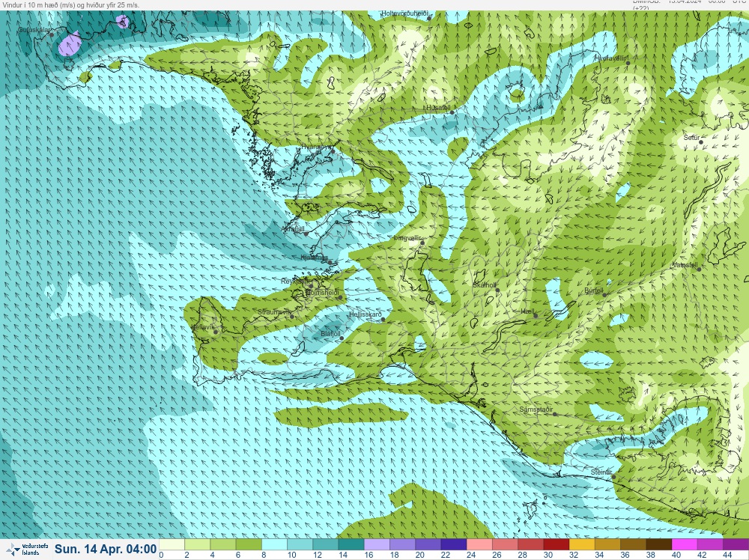
Task: Click the Vatnsfell station label
Action: [685, 264]
